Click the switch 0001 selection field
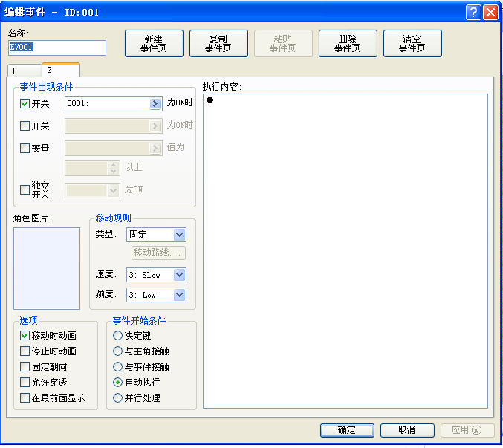 click(x=114, y=103)
